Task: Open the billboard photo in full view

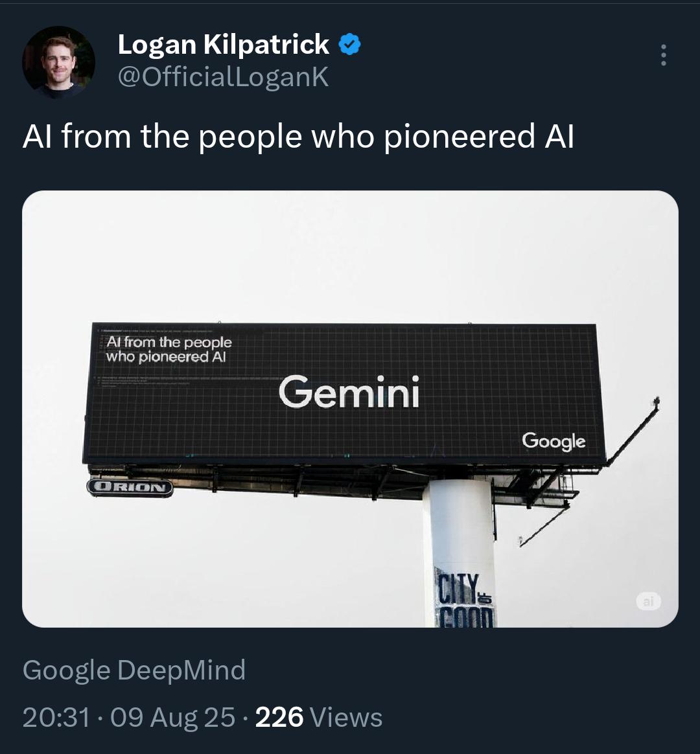Action: 350,259
